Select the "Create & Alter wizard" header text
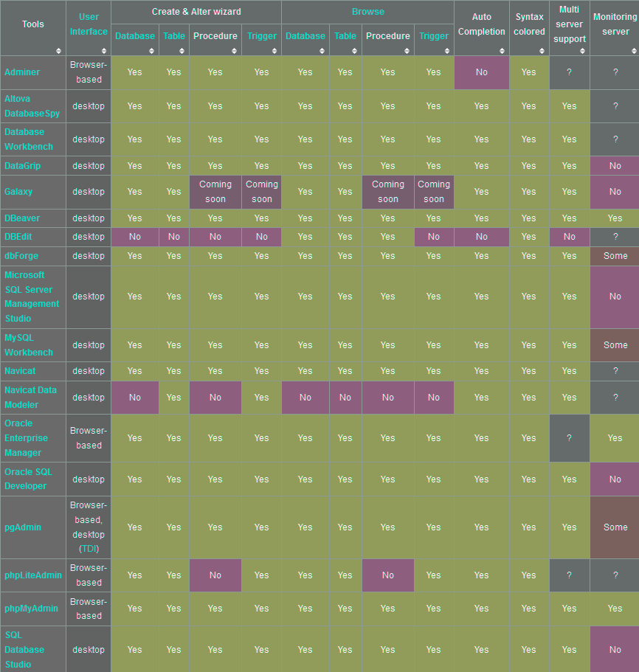Image resolution: width=639 pixels, height=672 pixels. (x=196, y=12)
